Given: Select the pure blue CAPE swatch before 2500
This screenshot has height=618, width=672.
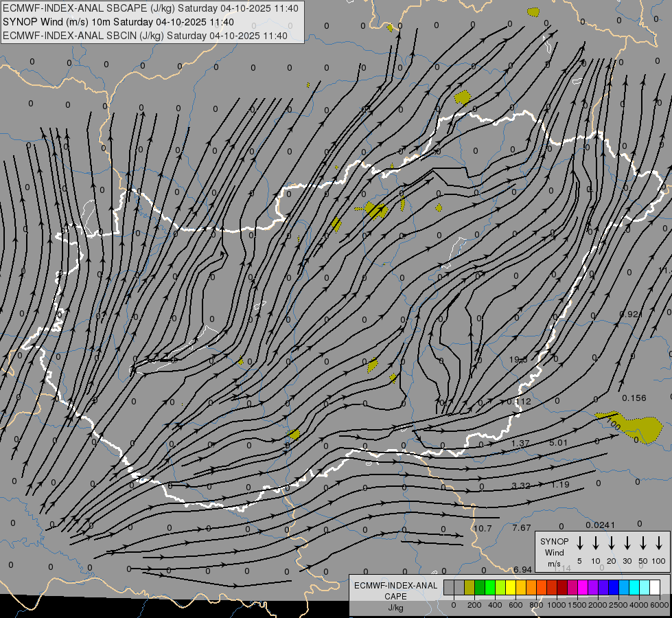Looking at the screenshot, I should tap(614, 587).
